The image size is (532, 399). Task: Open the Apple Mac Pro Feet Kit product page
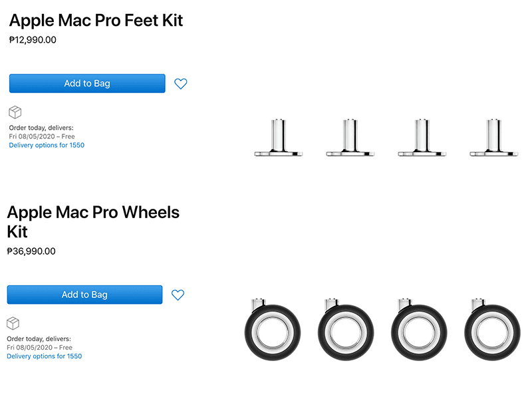[95, 21]
